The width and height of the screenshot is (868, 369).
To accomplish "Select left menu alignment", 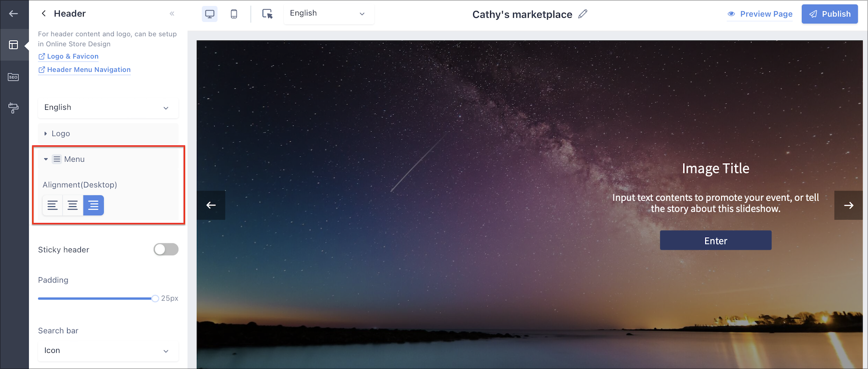I will click(x=52, y=205).
